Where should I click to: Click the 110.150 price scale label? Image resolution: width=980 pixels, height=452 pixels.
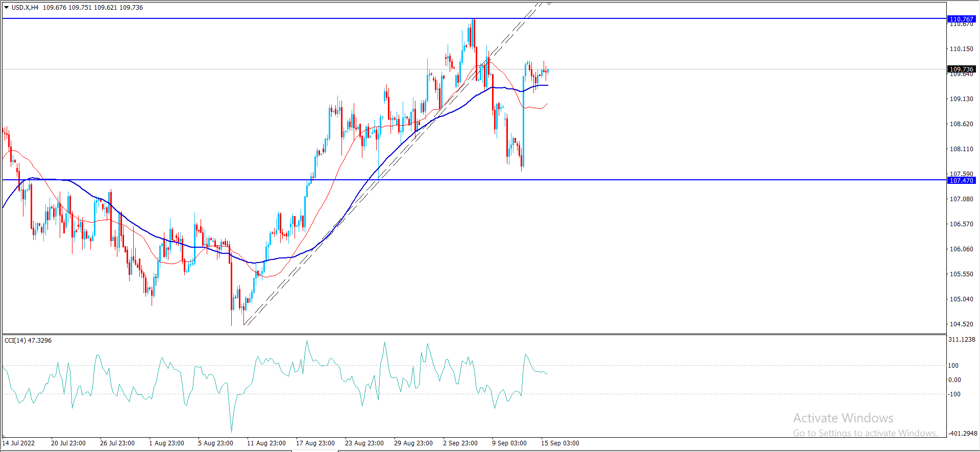click(x=961, y=49)
